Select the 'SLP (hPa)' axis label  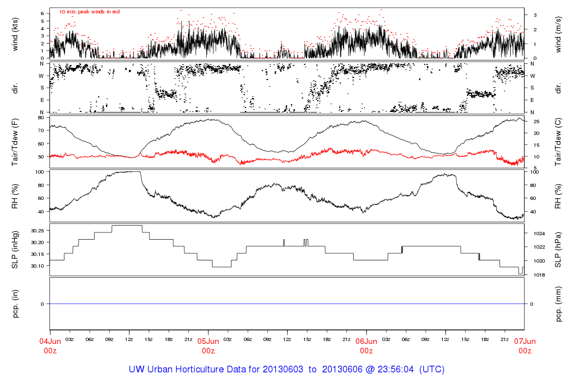tap(558, 250)
